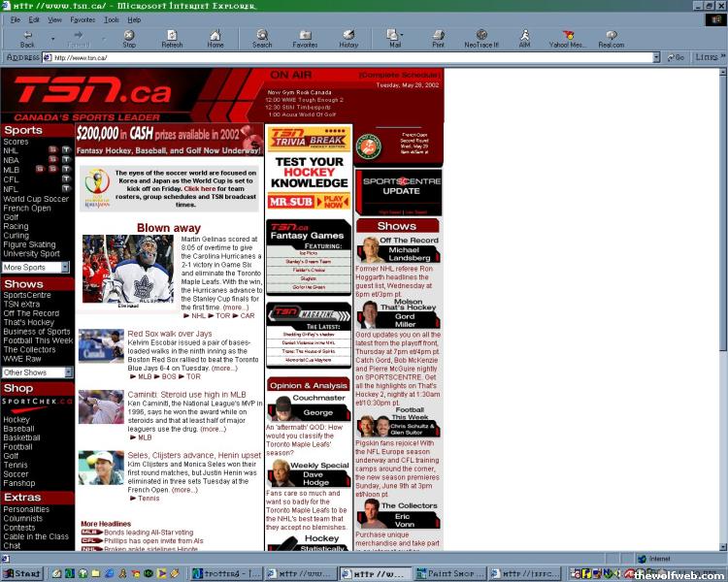
Task: Click the Print toolbar icon
Action: [438, 38]
